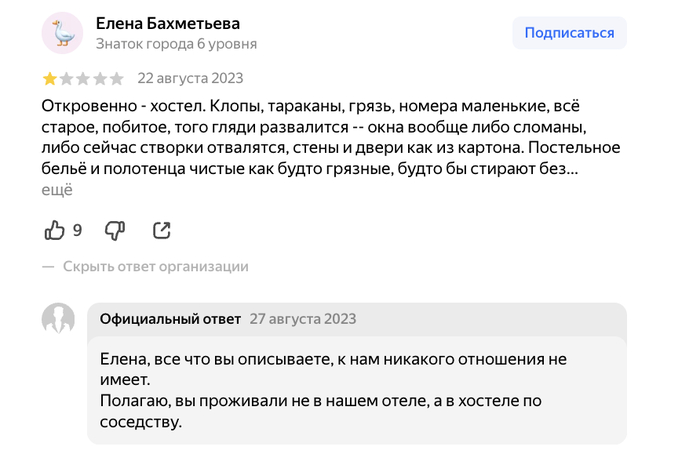
Task: Click the official responder's avatar icon
Action: click(x=58, y=319)
